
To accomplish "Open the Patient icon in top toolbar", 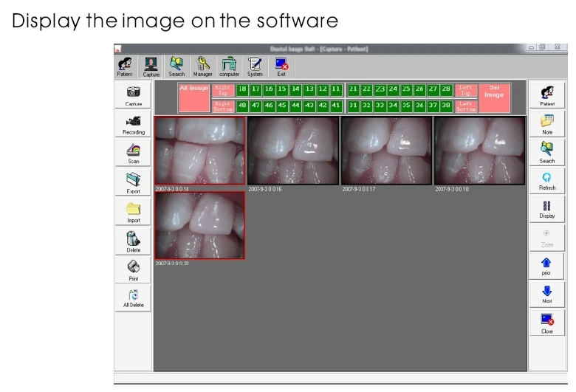I will [125, 66].
